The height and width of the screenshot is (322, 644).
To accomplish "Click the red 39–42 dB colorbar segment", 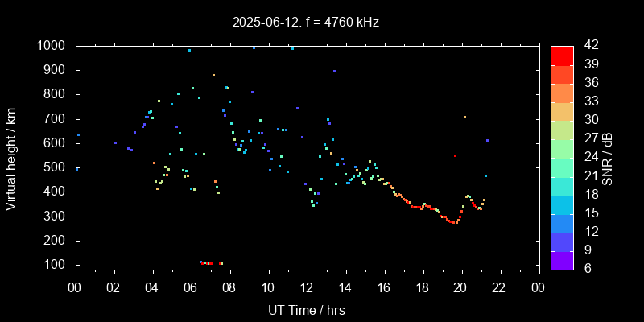I will point(562,55).
